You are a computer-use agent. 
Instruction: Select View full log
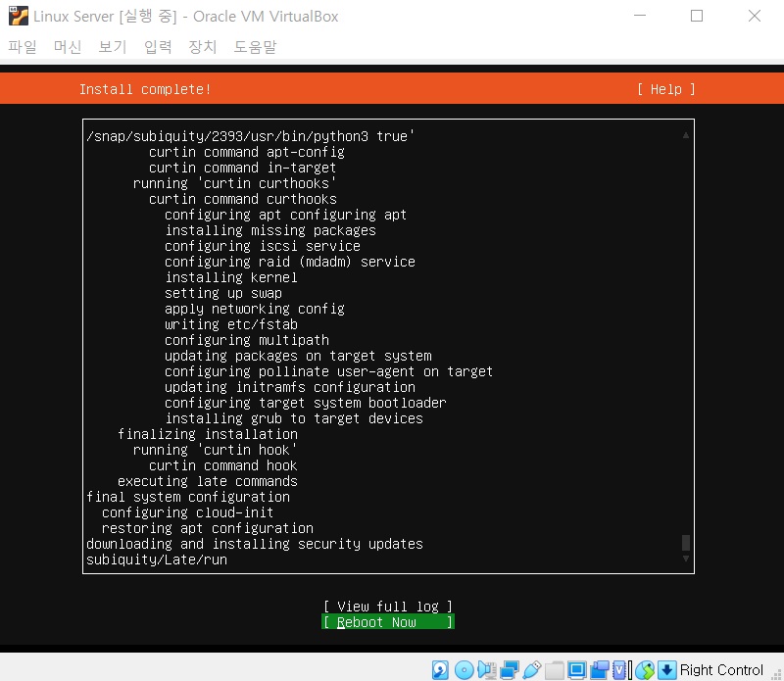(x=388, y=607)
